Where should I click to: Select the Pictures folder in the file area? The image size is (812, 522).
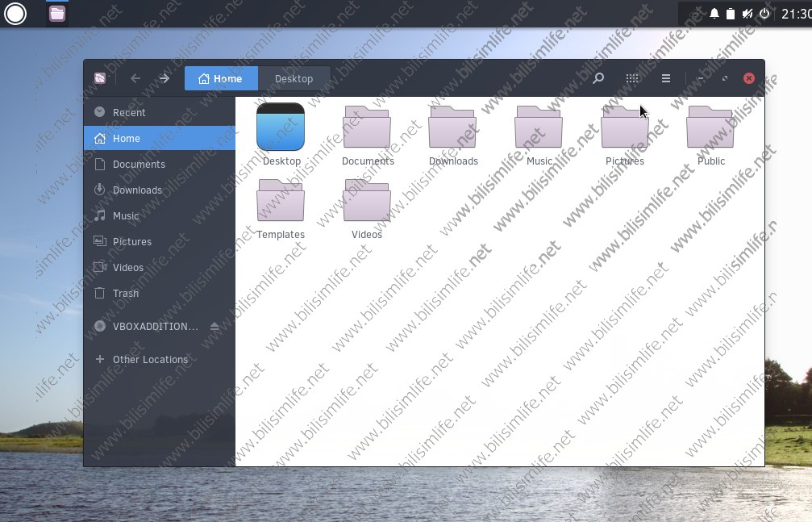[625, 135]
